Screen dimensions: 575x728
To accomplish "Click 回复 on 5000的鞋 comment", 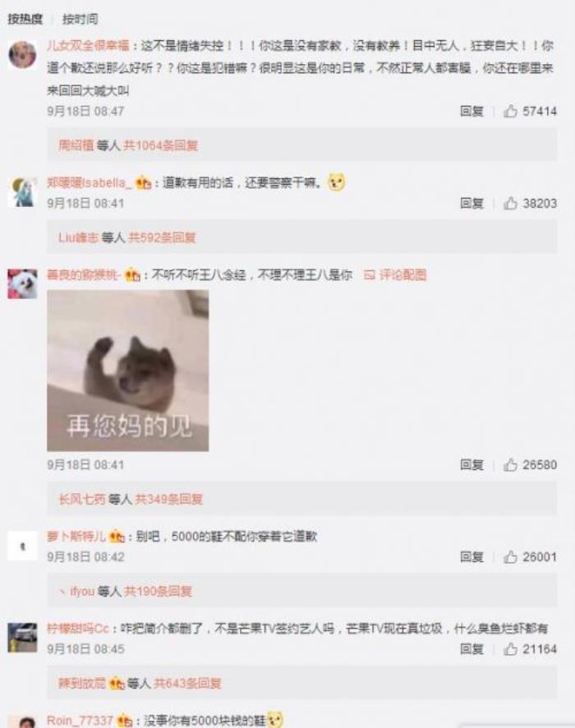I will pos(471,556).
